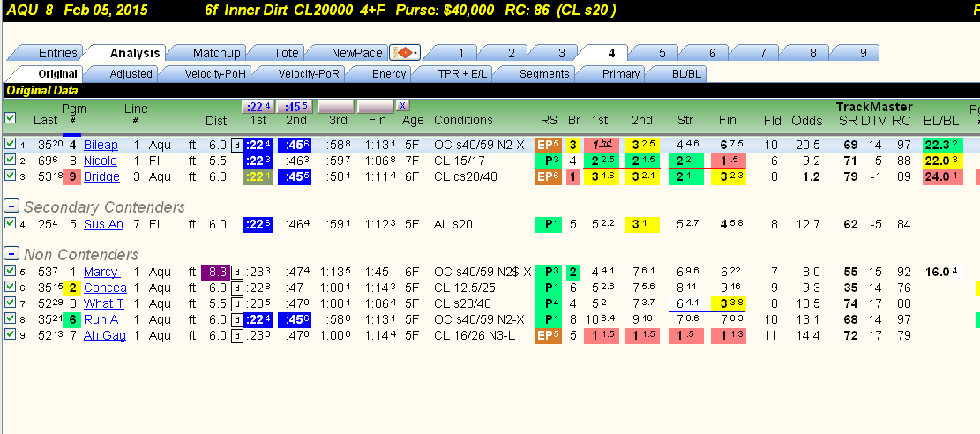
Task: Click the 'AL s20' conditions for Sus An
Action: pyautogui.click(x=453, y=224)
